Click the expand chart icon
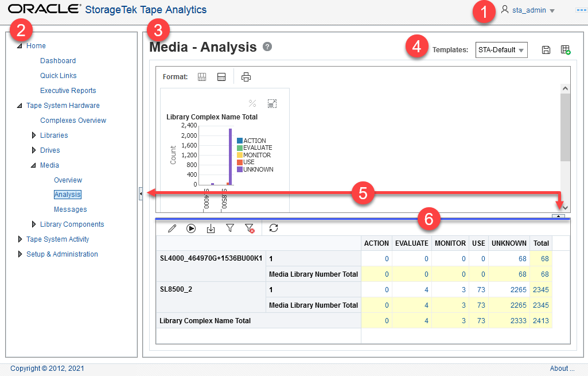The image size is (588, 376). 272,103
